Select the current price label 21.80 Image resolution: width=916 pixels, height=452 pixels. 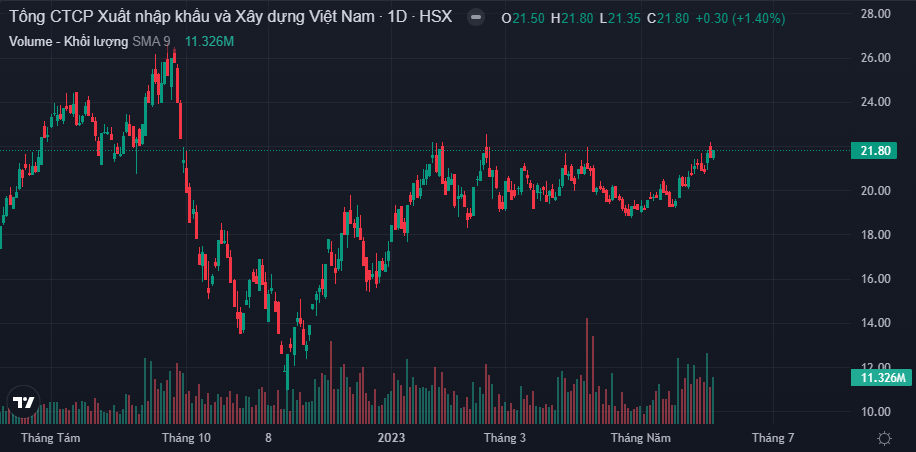click(875, 151)
